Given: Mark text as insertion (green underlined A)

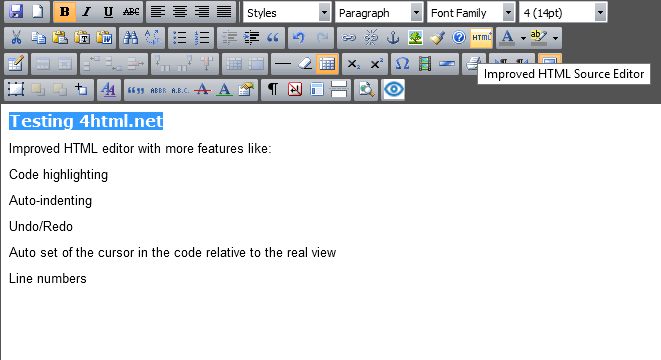Looking at the screenshot, I should [x=224, y=90].
